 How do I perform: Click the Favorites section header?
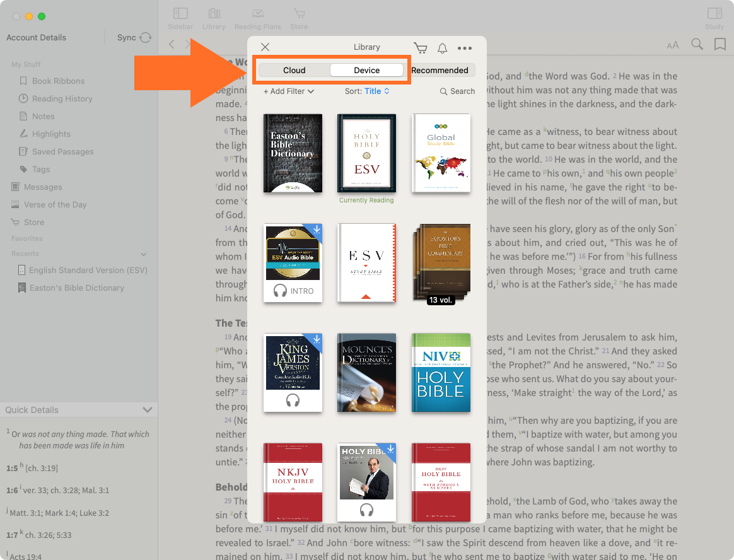click(x=26, y=238)
